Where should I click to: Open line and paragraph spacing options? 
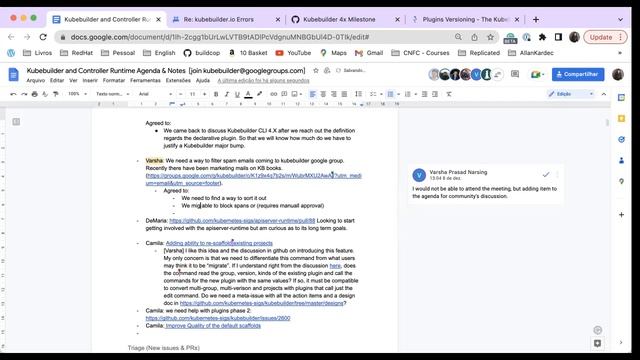[358, 94]
